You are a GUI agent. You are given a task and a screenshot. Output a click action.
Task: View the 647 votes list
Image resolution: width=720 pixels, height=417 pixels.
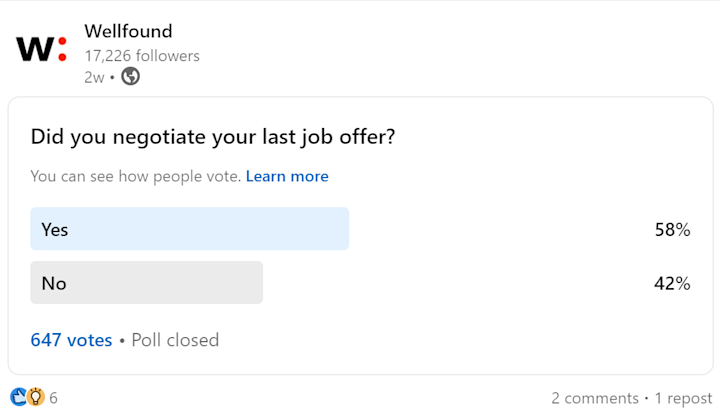[x=71, y=340]
